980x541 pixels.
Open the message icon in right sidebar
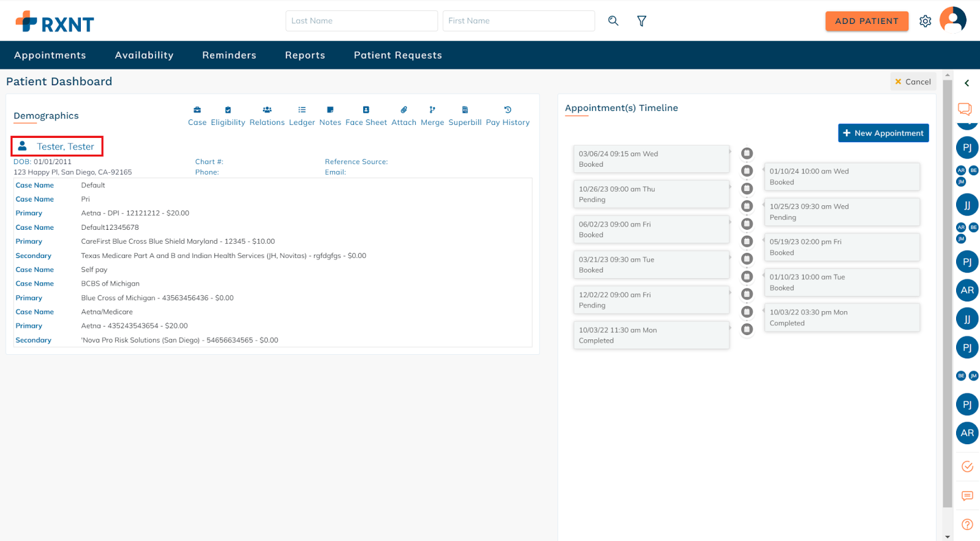tap(968, 496)
